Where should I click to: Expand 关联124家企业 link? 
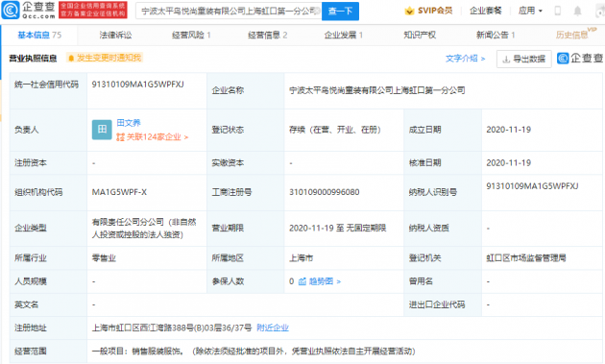pos(152,137)
